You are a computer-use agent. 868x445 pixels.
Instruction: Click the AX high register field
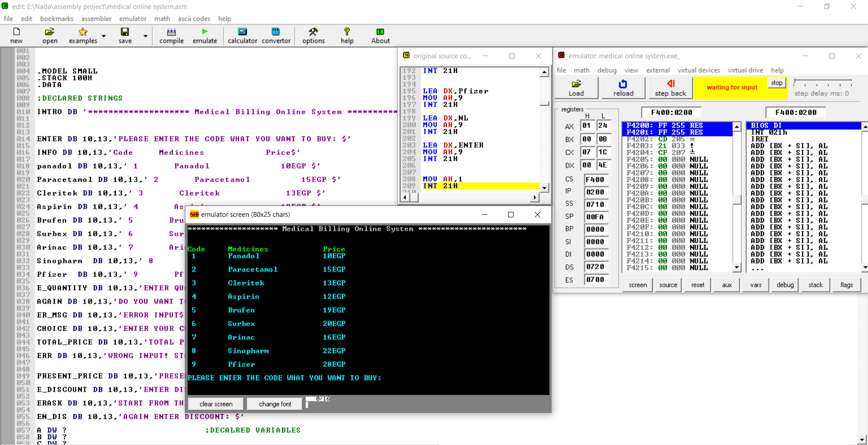coord(587,126)
